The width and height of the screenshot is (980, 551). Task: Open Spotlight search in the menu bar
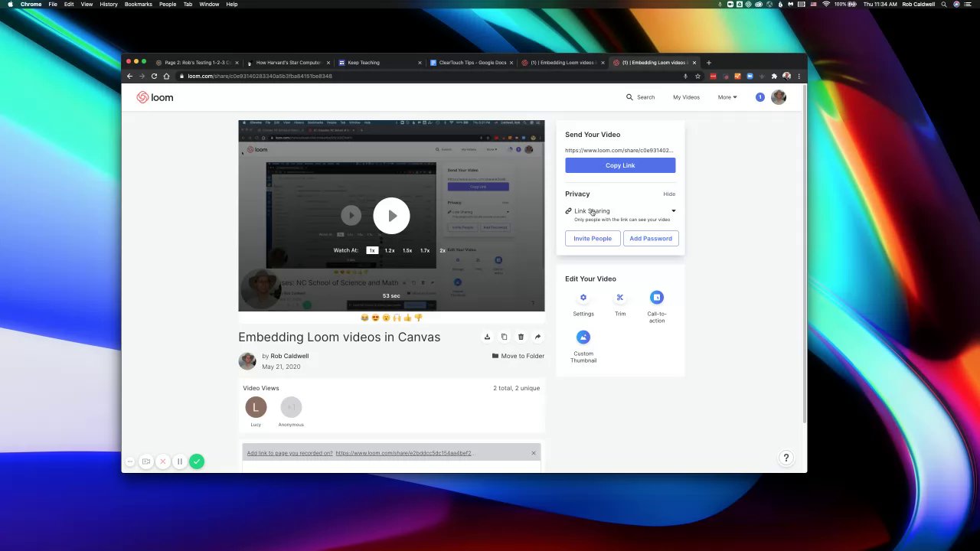pos(943,5)
